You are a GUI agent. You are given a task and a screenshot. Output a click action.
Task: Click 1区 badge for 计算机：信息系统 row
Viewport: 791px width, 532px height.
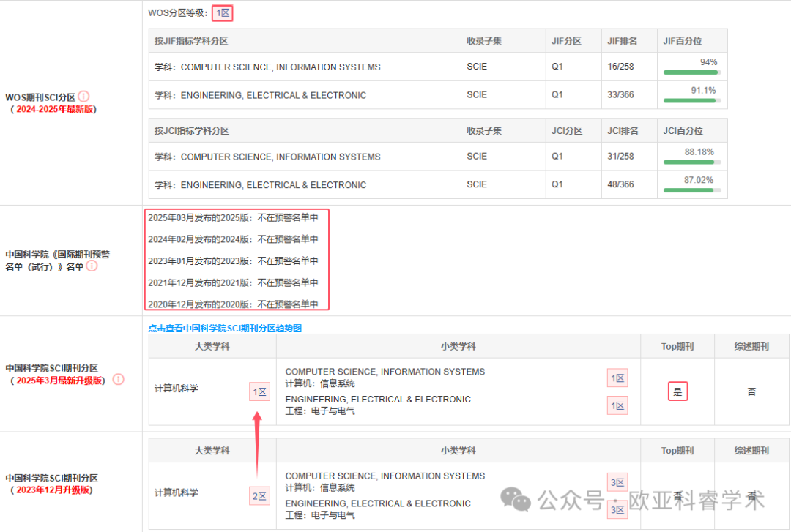pos(617,378)
